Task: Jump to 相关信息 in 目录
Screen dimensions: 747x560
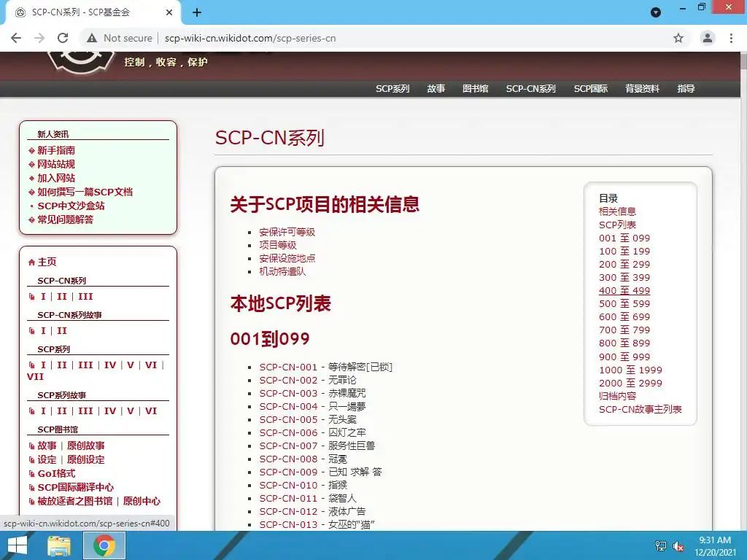Action: point(617,211)
